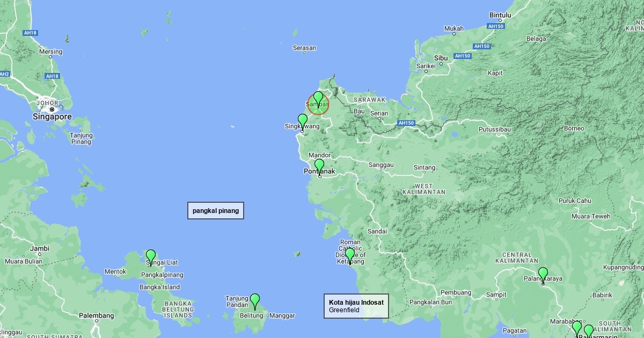Click the Sandai town label

coord(377,232)
